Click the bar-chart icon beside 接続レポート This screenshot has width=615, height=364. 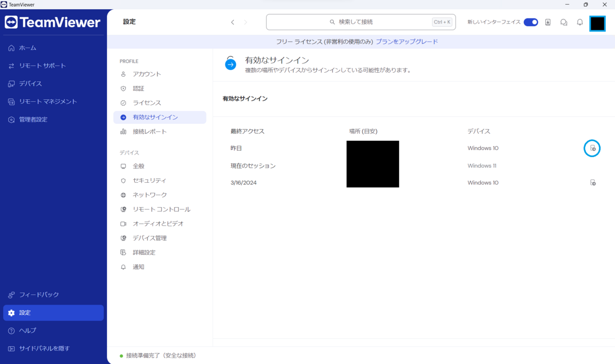123,132
